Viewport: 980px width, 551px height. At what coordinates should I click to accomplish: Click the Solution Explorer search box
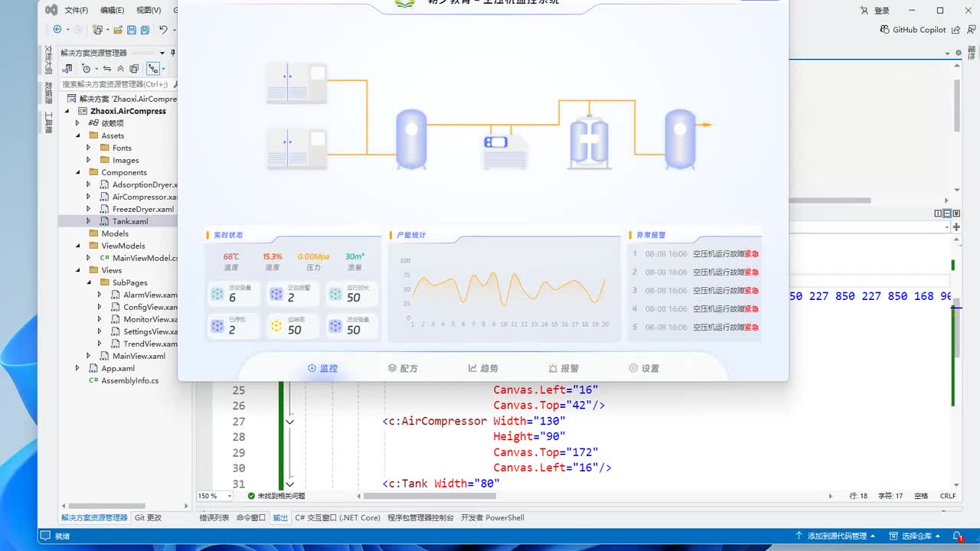coord(118,84)
